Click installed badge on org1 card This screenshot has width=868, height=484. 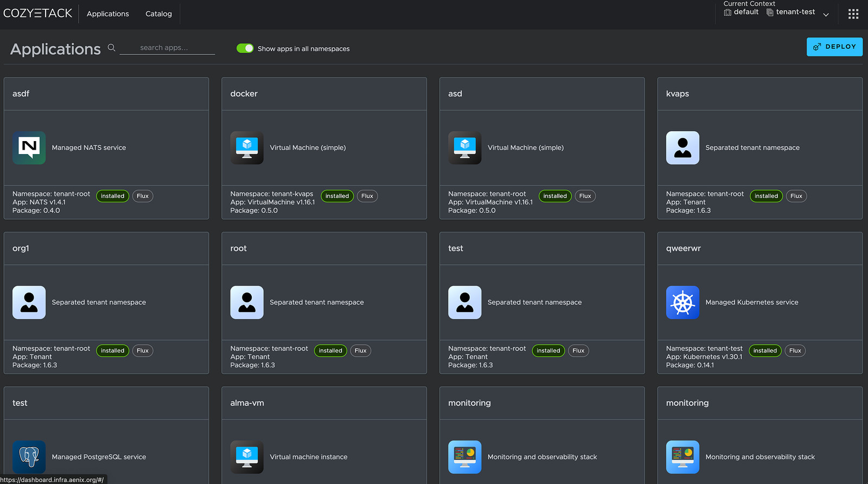coord(113,351)
